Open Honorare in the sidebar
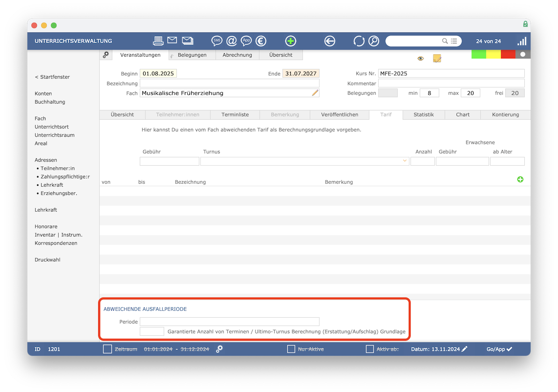This screenshot has width=558, height=392. [x=46, y=226]
